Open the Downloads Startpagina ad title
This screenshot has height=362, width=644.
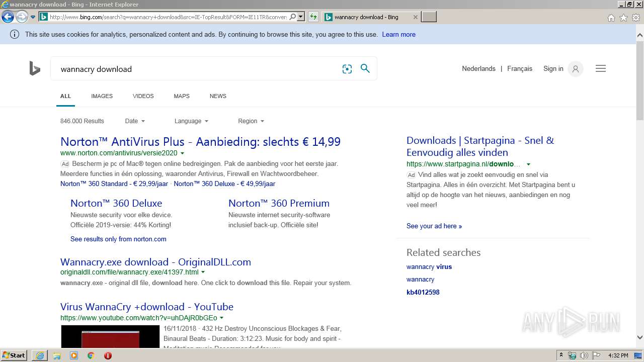point(480,146)
